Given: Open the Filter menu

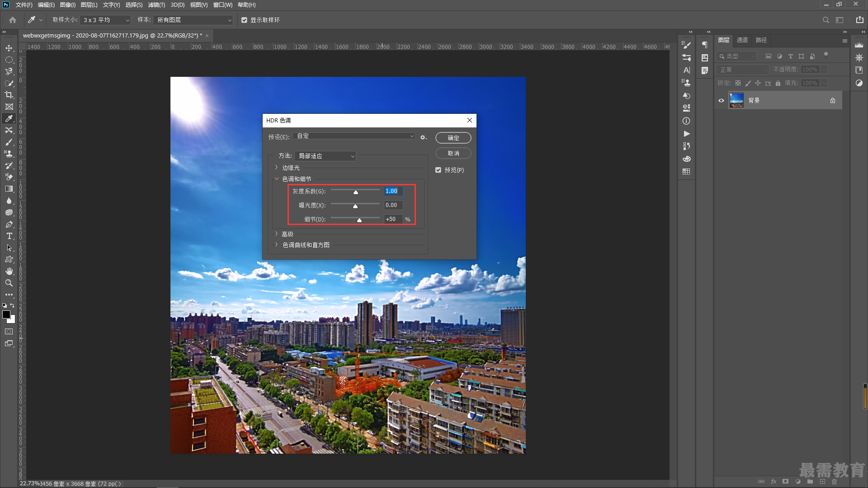Looking at the screenshot, I should (156, 5).
